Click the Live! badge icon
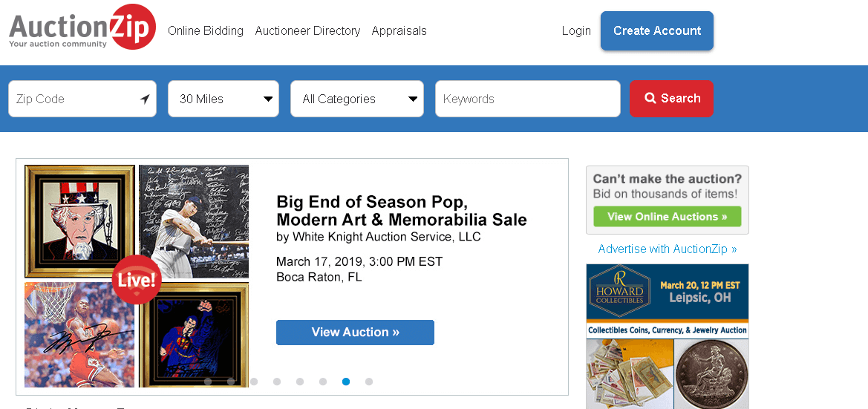868x409 pixels. click(x=137, y=280)
